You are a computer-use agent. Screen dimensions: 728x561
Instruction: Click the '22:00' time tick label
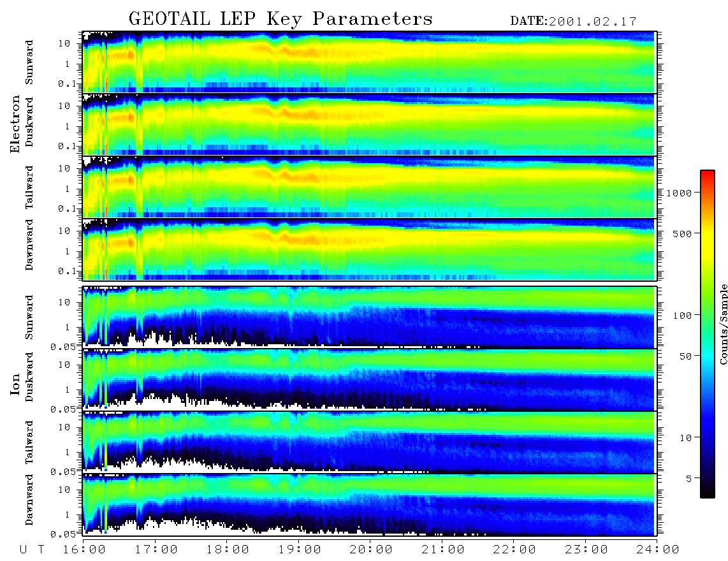click(514, 550)
